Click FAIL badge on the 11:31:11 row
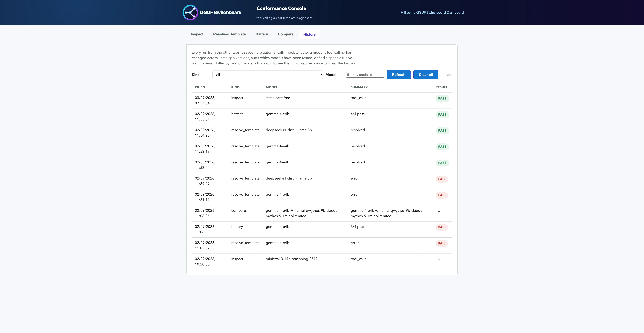The width and height of the screenshot is (644, 333). [x=441, y=195]
